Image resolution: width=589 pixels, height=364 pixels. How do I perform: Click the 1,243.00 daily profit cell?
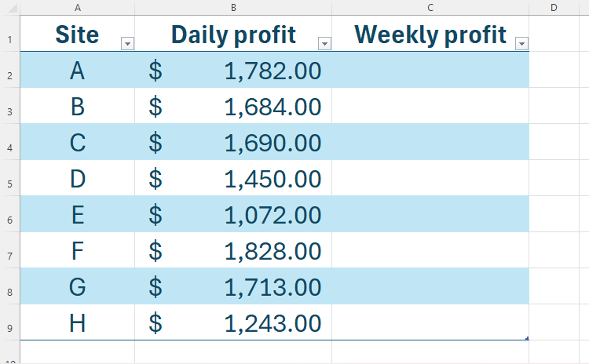[x=233, y=322]
